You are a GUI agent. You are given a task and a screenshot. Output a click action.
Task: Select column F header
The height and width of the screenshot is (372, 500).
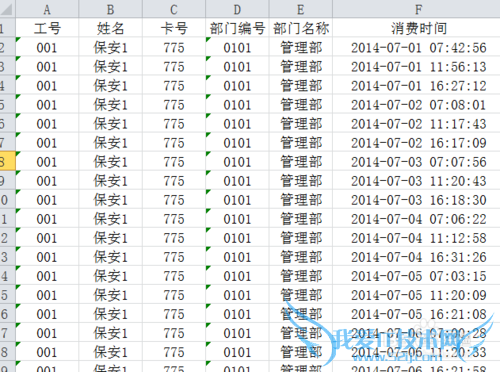(417, 9)
